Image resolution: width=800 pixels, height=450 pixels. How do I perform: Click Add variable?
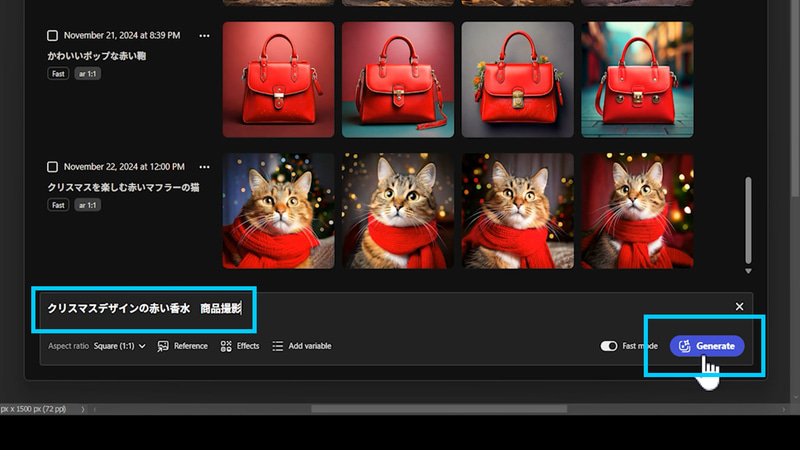302,346
